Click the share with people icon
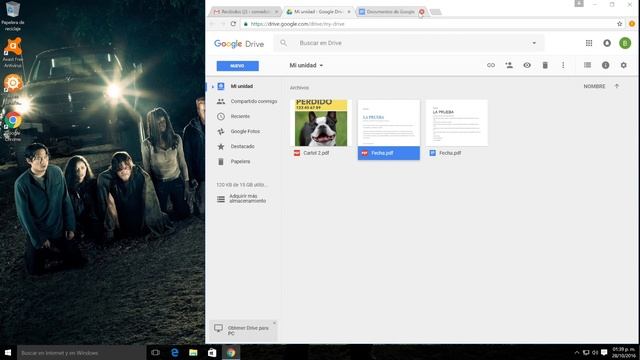 point(509,65)
